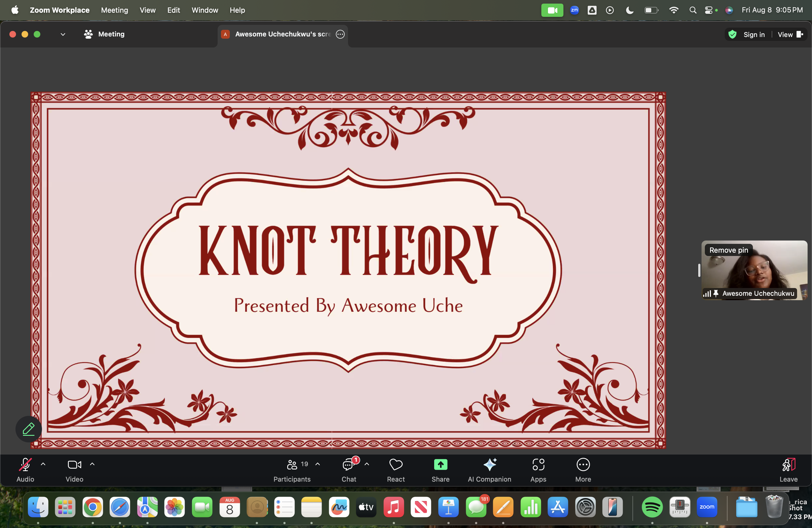Open the Meeting menu in menu bar

point(114,10)
